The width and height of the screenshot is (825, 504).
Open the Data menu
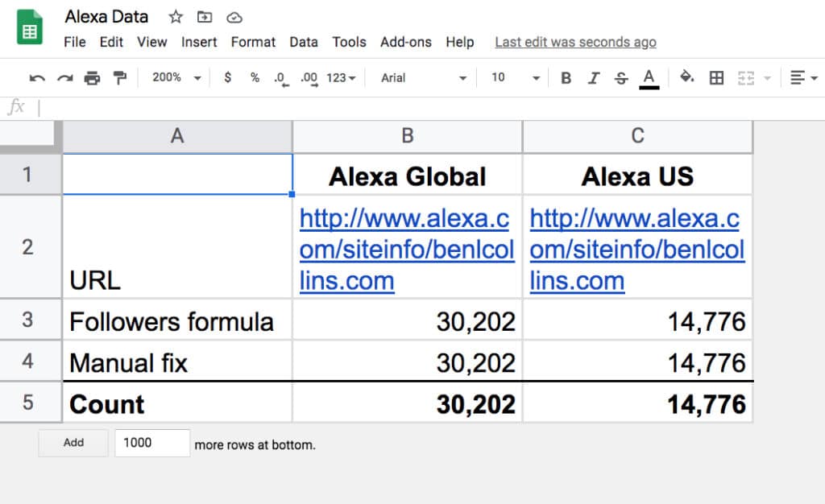click(304, 42)
